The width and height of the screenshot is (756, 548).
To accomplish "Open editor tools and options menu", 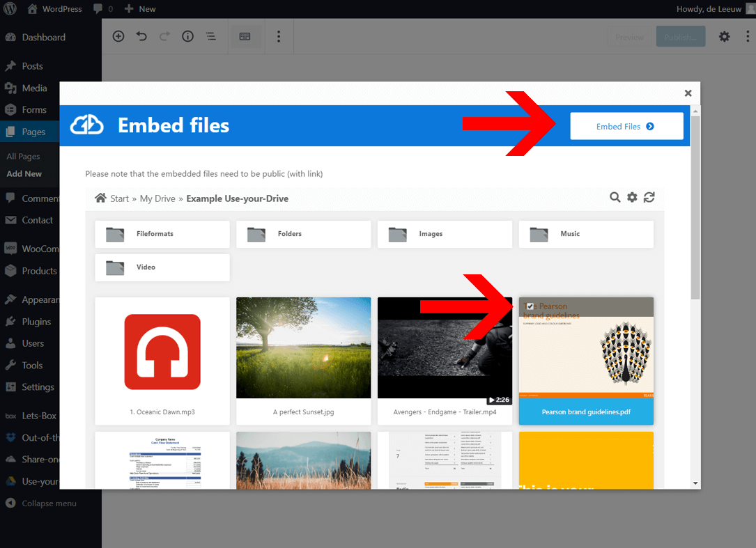I will 748,36.
